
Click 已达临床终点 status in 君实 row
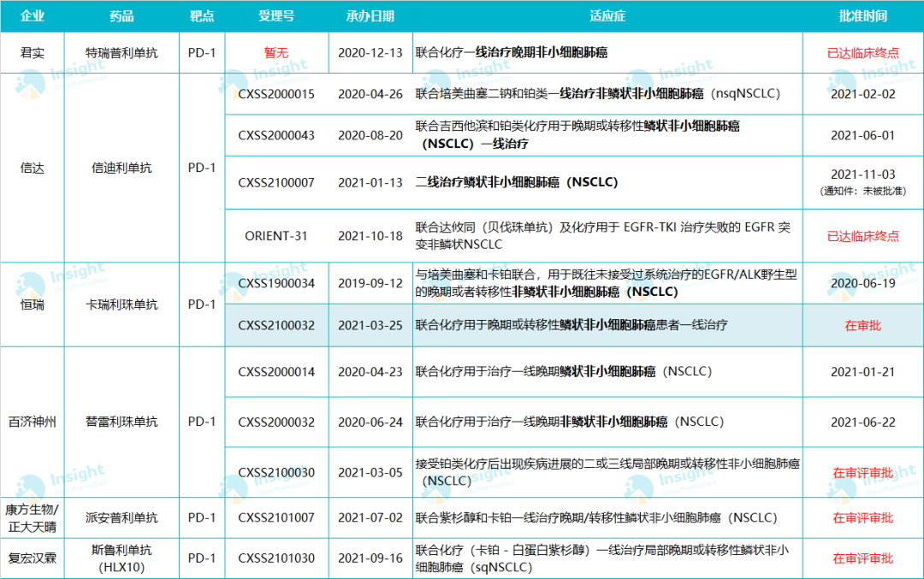[x=862, y=53]
